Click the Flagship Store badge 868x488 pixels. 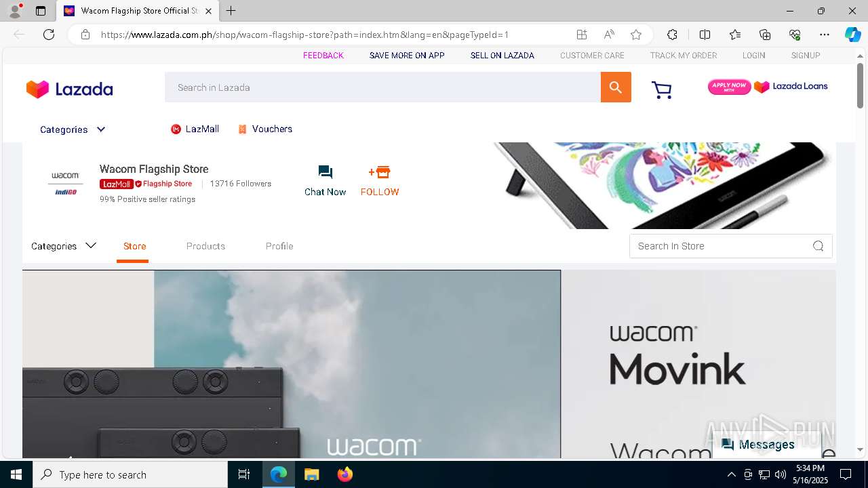(x=163, y=184)
